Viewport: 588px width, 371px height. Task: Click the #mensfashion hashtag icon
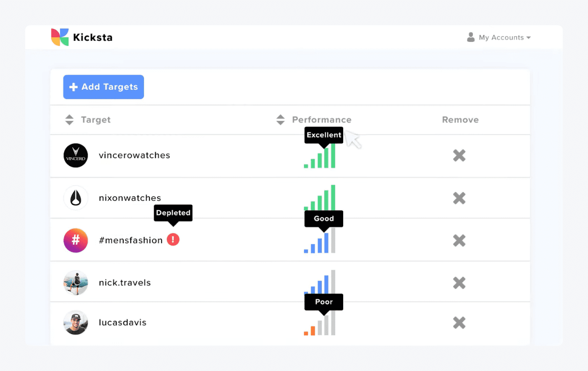coord(76,240)
